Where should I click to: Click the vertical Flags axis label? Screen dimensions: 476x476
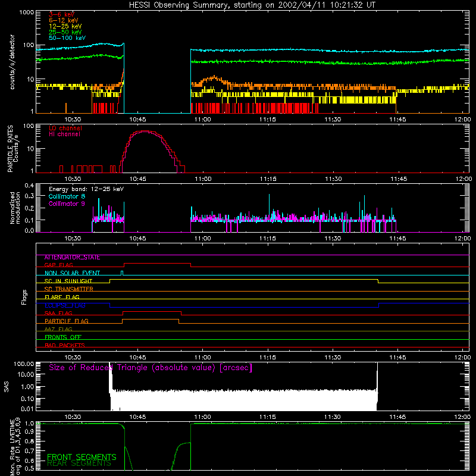(x=24, y=297)
